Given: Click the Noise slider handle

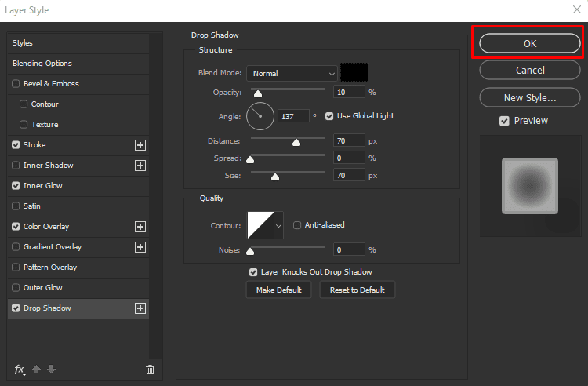Looking at the screenshot, I should 250,251.
